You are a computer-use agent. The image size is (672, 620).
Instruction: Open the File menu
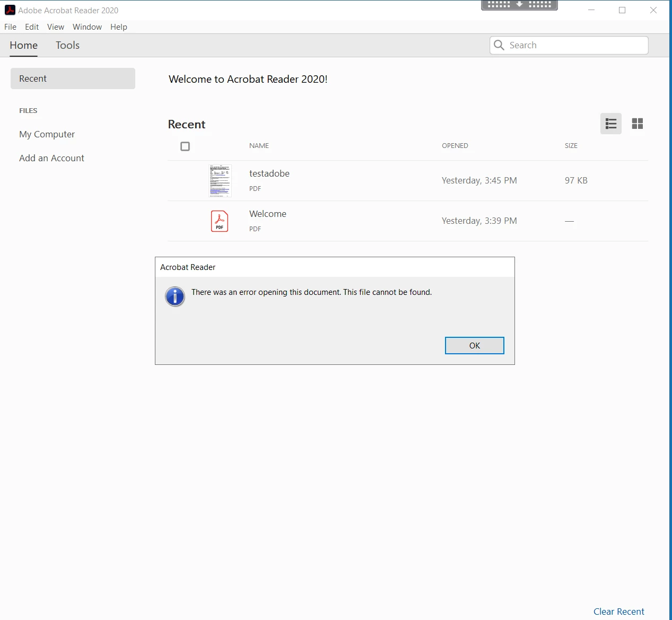point(11,27)
